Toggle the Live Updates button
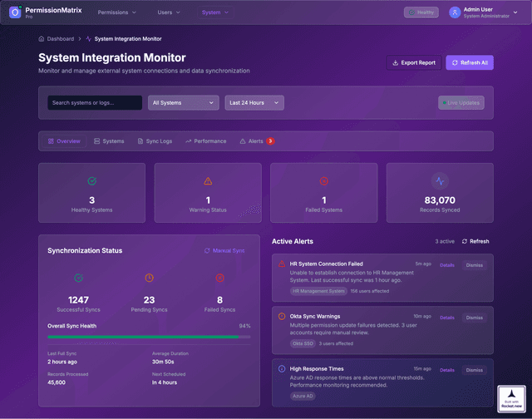Screen dimensions: 532x419 [461, 103]
